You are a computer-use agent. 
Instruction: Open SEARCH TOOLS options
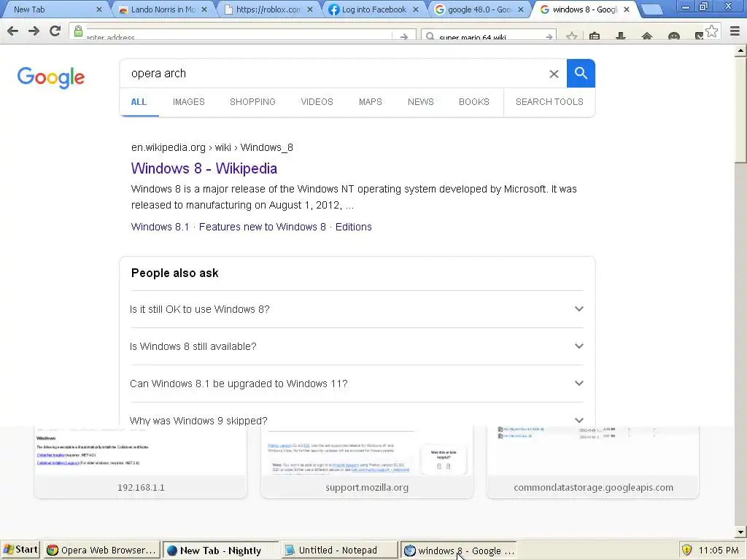click(549, 102)
